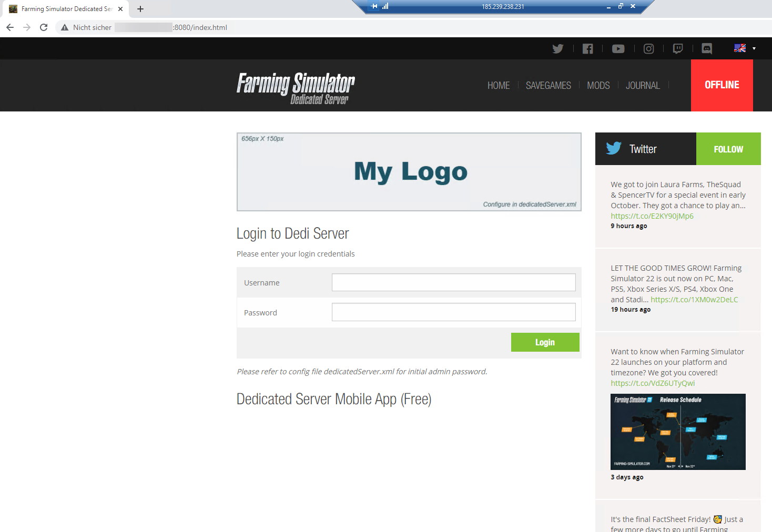Open the Discord social icon
The image size is (772, 532).
point(707,49)
